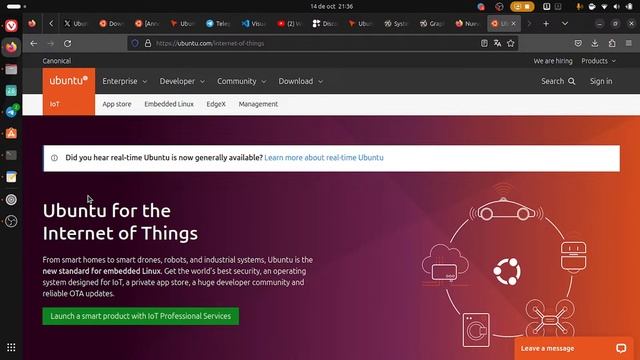Close the active Ubuntu tab
Image resolution: width=640 pixels, height=360 pixels.
tap(513, 24)
